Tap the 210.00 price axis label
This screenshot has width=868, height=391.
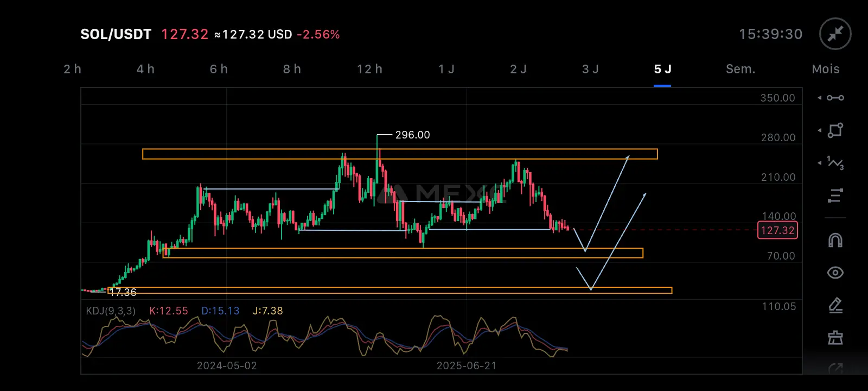tap(778, 177)
